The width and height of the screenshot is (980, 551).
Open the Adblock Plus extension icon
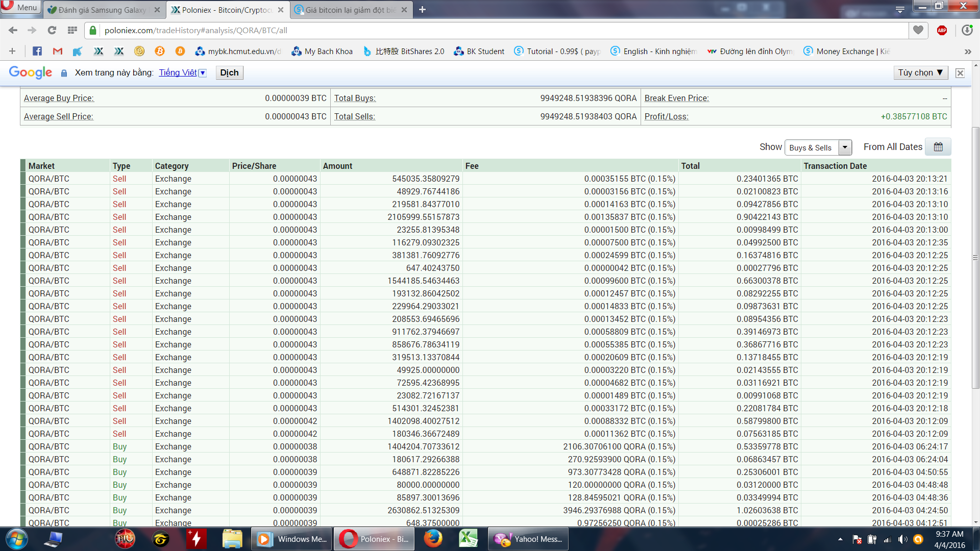tap(942, 30)
